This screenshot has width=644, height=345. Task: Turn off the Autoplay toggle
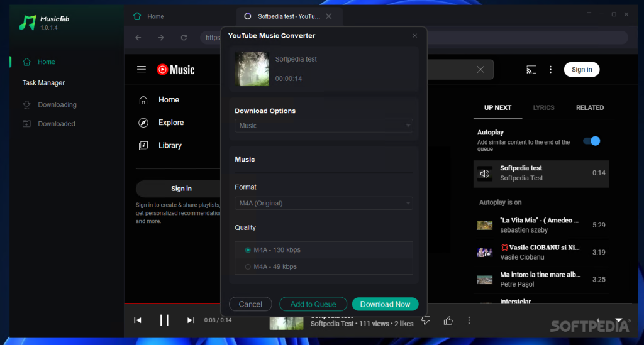tap(591, 141)
